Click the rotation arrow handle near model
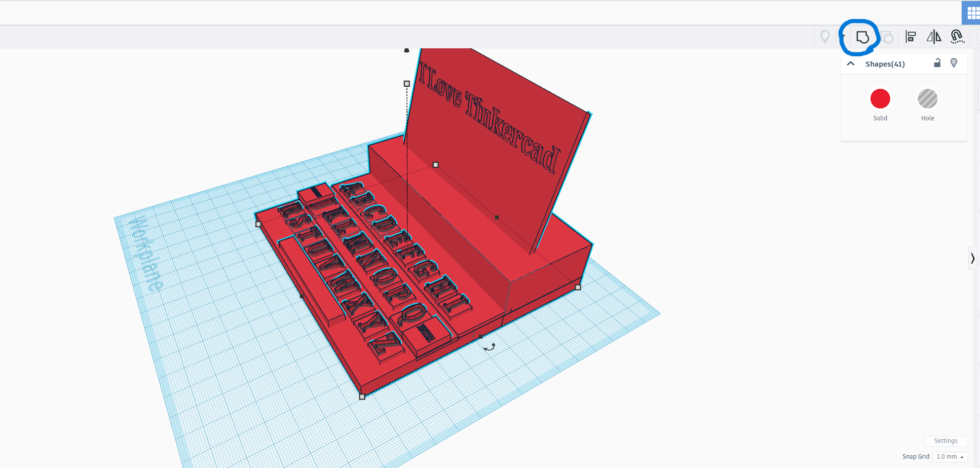 click(x=490, y=347)
